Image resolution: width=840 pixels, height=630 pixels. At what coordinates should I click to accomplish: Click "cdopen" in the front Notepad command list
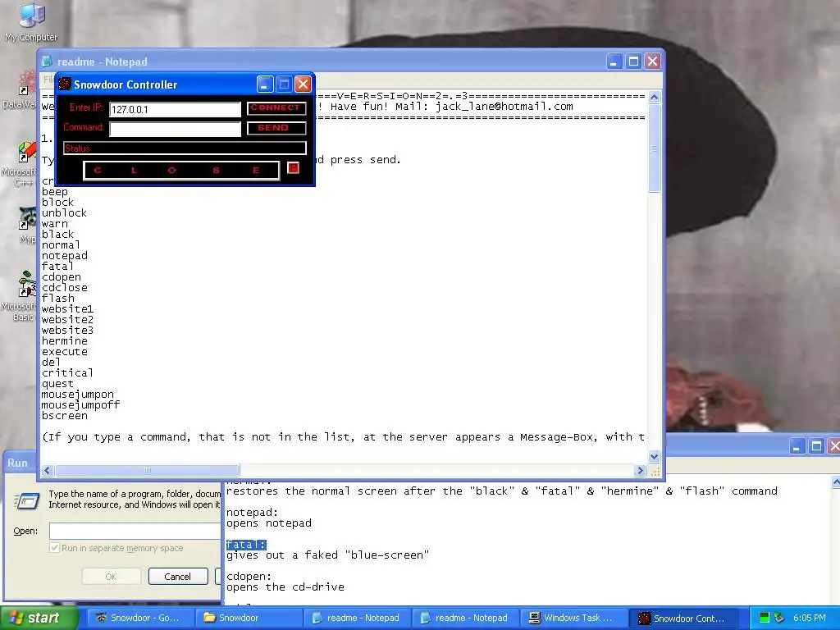pyautogui.click(x=61, y=277)
